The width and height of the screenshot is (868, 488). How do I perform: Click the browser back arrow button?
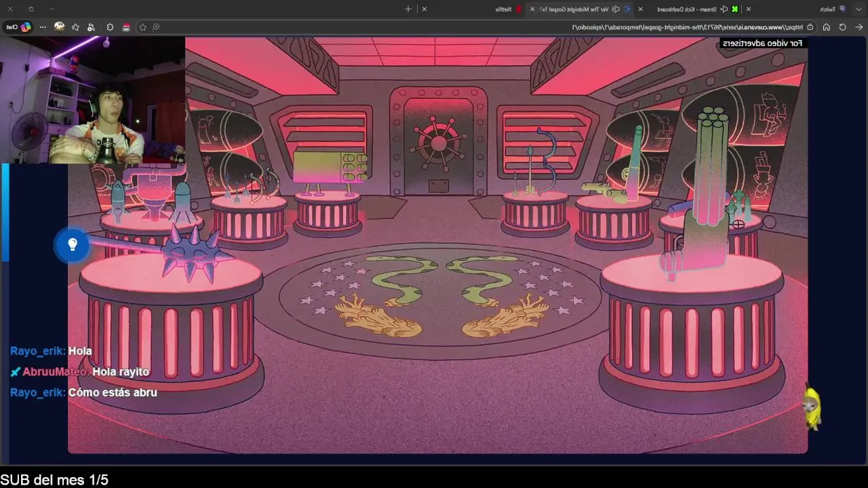pyautogui.click(x=859, y=27)
